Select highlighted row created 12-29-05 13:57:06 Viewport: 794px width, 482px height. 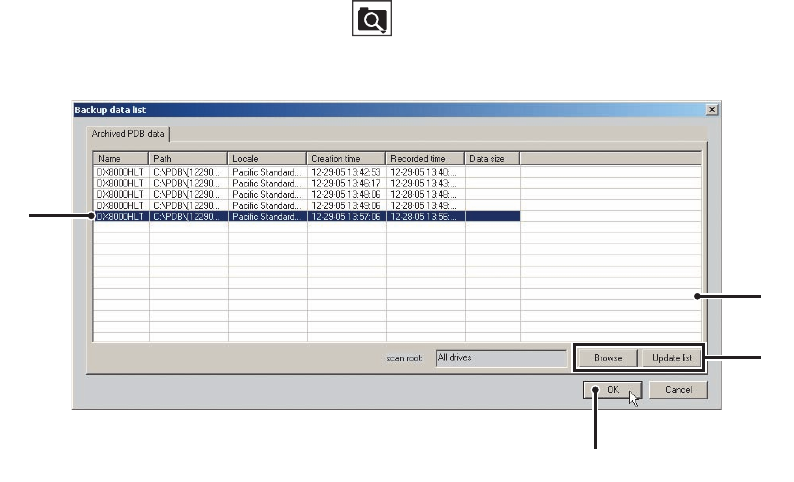[307, 216]
